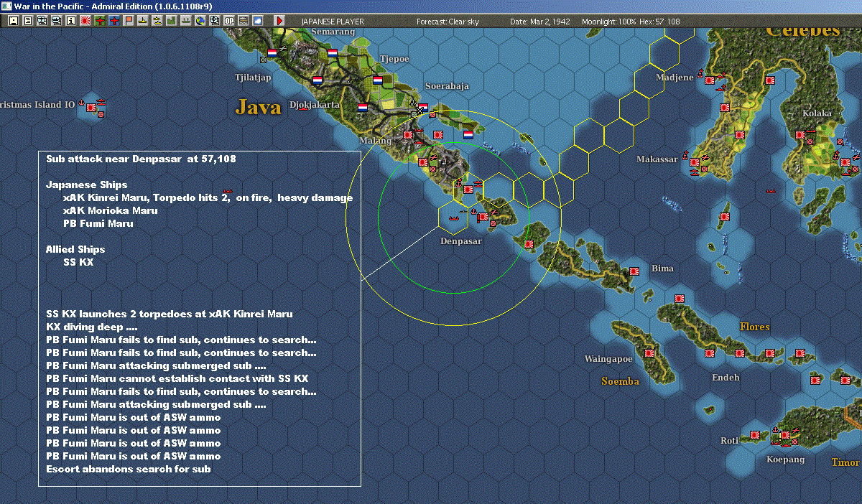
Task: Click the 'SS KX' Allied ship entry
Action: click(78, 263)
